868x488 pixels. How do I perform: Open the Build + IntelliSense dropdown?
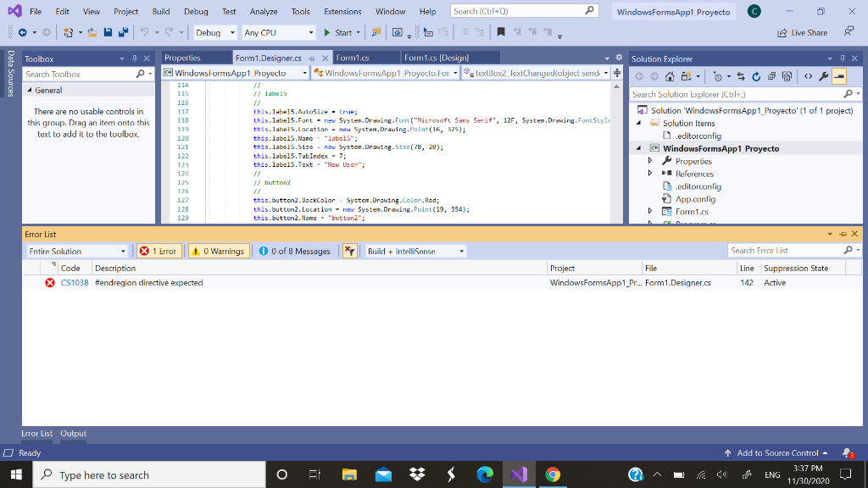tap(415, 251)
